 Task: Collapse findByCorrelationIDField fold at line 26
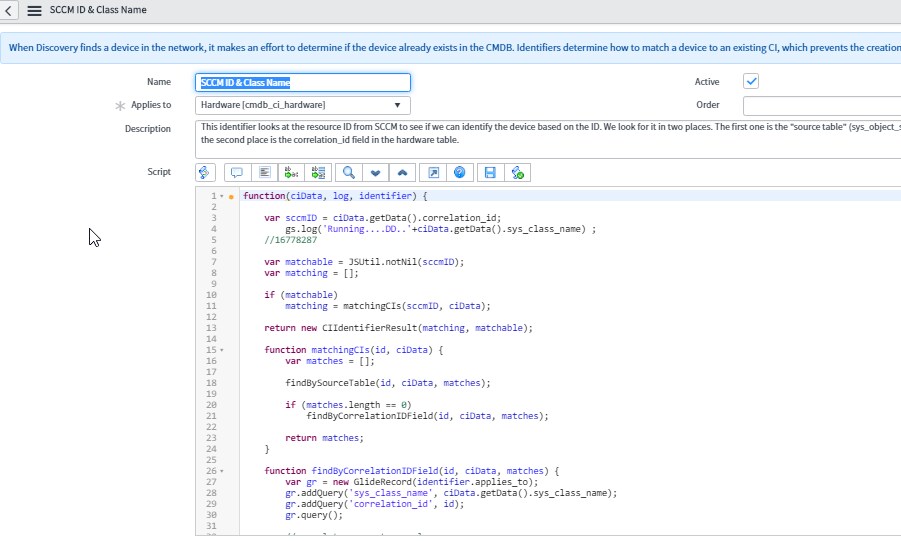click(222, 471)
